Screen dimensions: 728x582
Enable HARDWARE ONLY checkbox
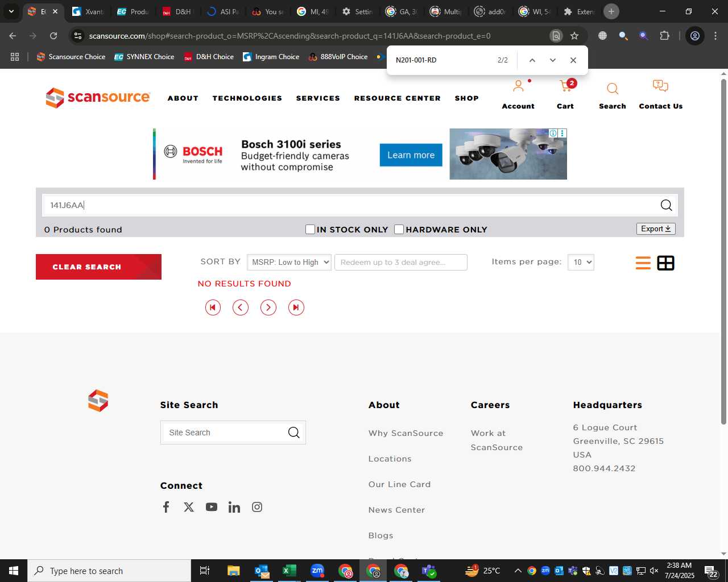pos(399,229)
